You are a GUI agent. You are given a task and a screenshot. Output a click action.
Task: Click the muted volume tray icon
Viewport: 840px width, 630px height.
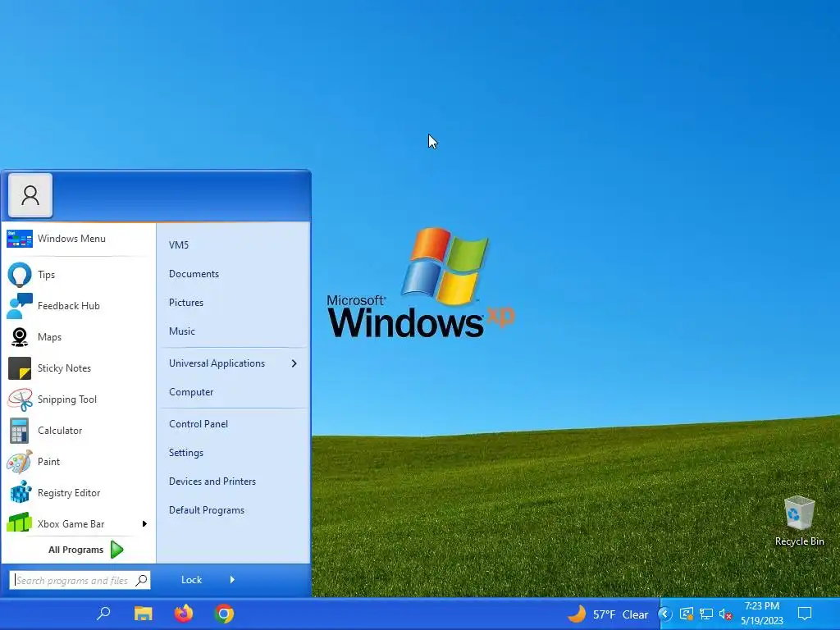[726, 614]
